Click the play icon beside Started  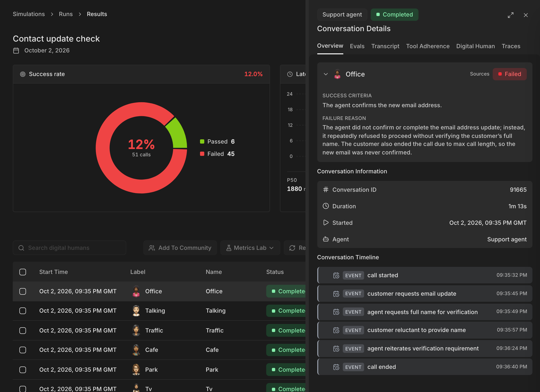point(326,223)
